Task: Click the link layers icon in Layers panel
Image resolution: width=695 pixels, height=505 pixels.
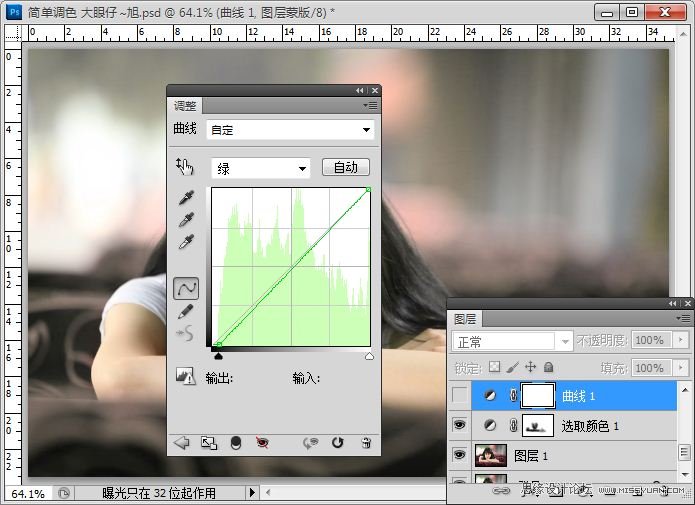Action: click(501, 491)
